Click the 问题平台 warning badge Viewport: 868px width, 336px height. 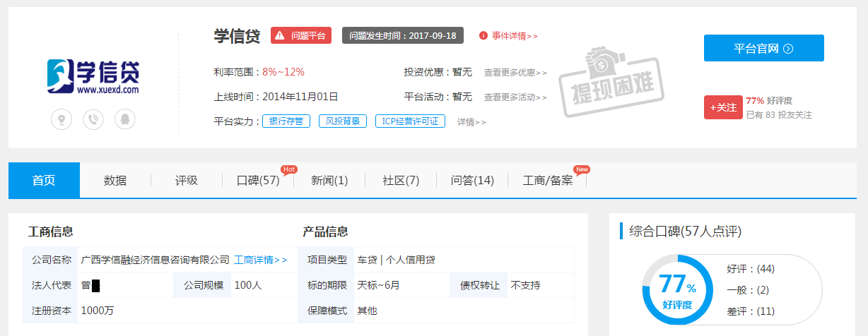click(x=301, y=35)
